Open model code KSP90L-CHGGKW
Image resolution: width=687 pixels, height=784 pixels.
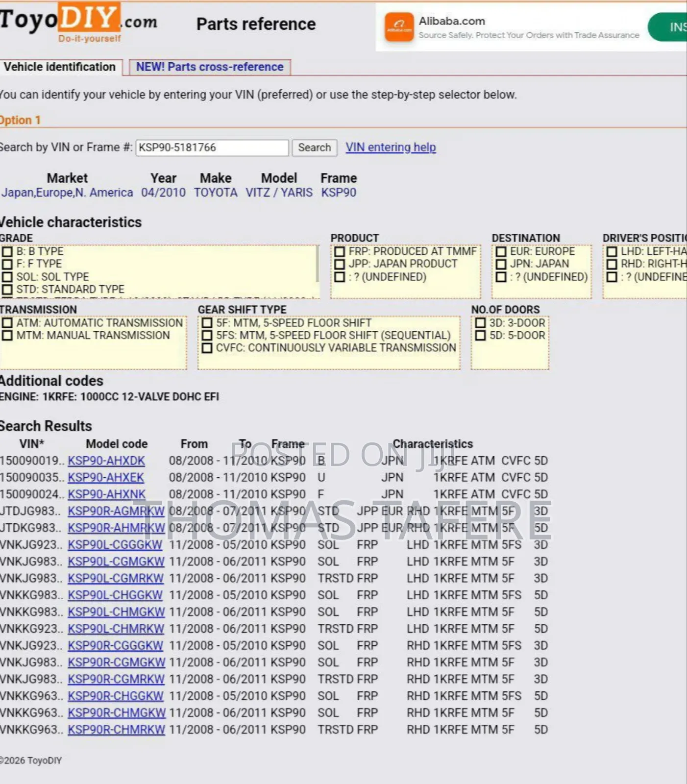coord(115,595)
